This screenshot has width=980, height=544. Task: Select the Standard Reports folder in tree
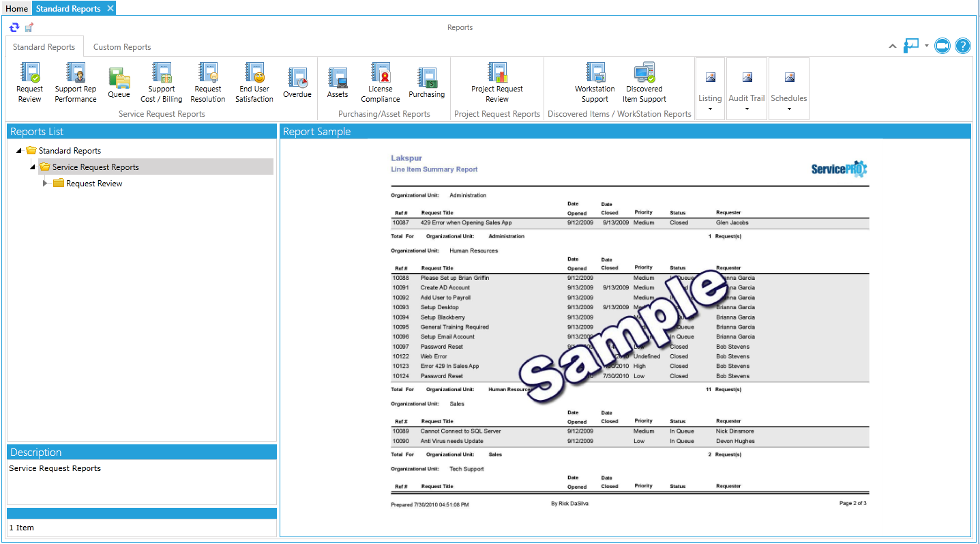click(63, 151)
